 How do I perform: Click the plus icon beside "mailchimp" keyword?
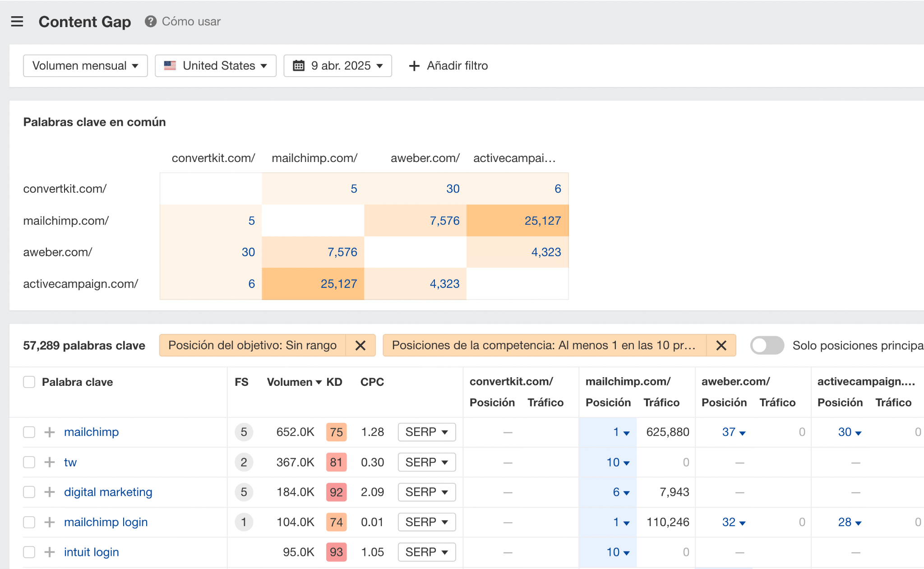tap(49, 432)
